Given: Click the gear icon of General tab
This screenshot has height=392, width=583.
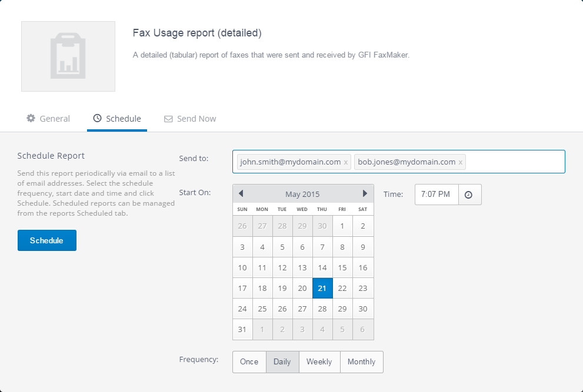Looking at the screenshot, I should 31,118.
